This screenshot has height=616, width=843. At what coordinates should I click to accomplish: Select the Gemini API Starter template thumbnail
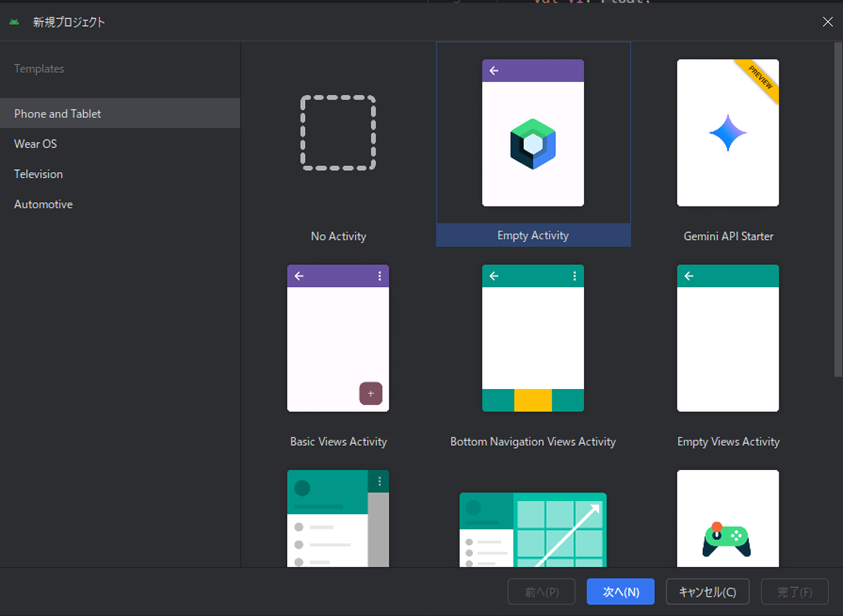(x=728, y=133)
